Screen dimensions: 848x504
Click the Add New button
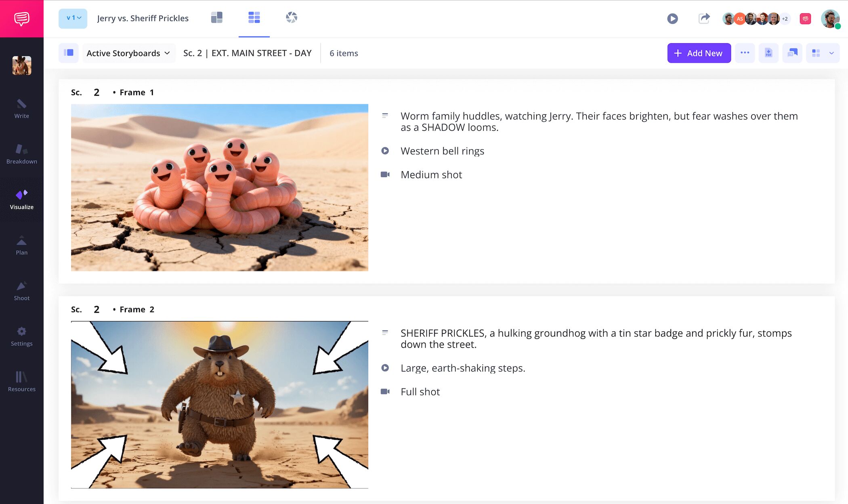tap(699, 53)
